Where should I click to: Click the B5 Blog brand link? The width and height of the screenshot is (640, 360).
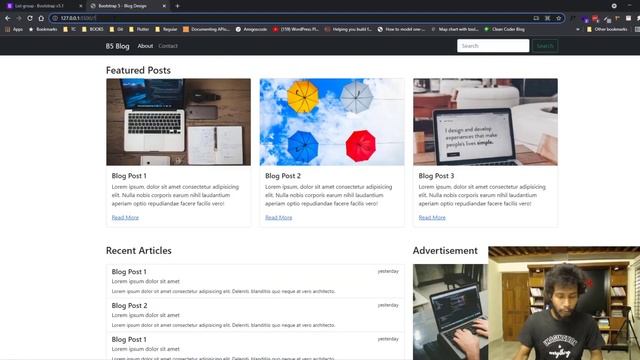point(118,46)
